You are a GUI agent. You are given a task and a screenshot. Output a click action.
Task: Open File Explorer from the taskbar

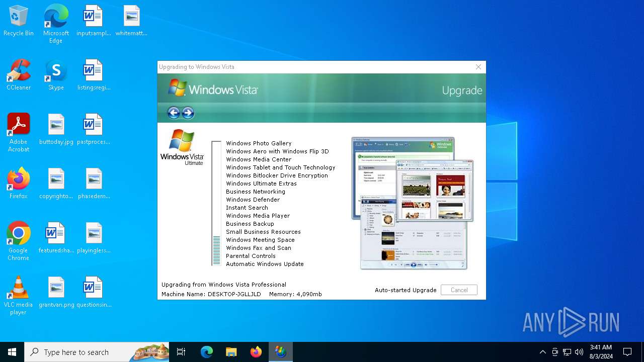pyautogui.click(x=231, y=352)
